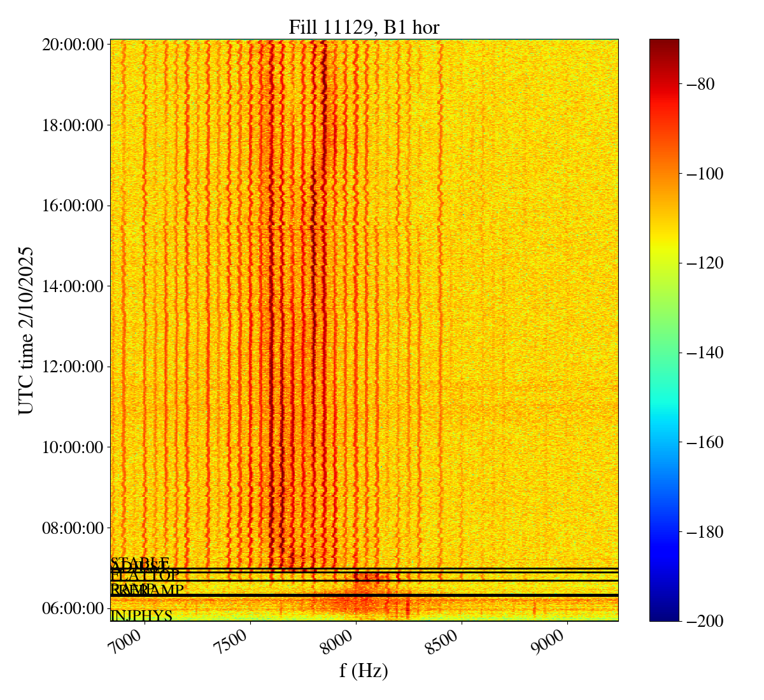Click the INJPHYS beam mode label
The width and height of the screenshot is (764, 700).
(x=141, y=616)
